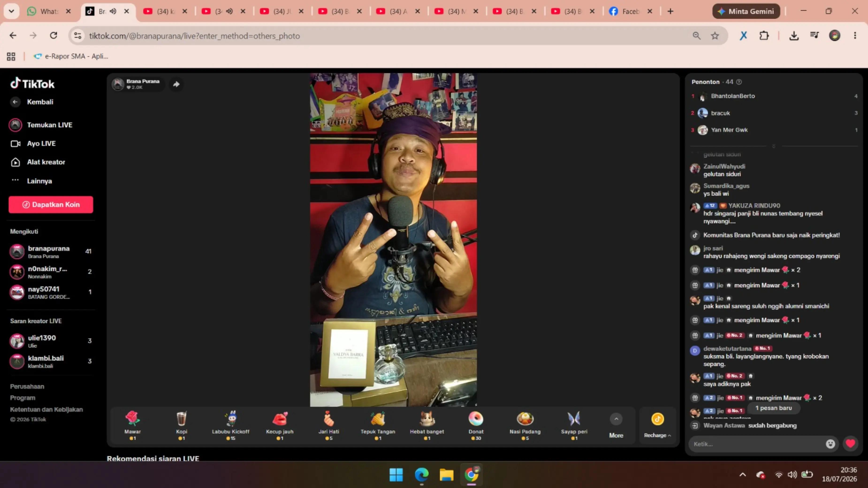Screen dimensions: 868x488
Task: Click Penonton info question icon
Action: (739, 82)
